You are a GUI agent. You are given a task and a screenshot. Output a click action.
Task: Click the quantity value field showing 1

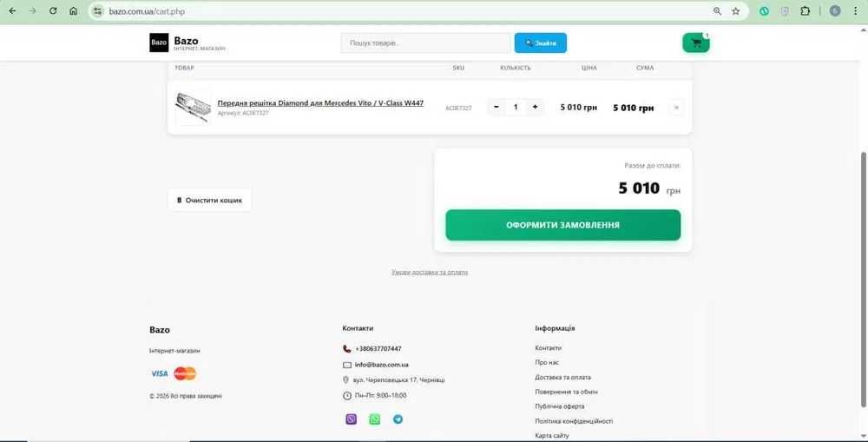(516, 107)
